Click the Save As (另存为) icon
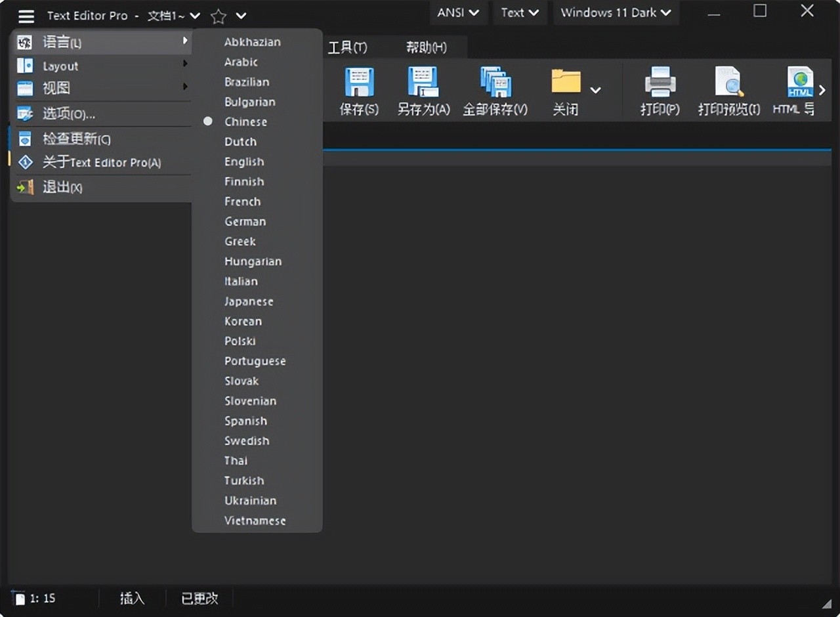 coord(423,83)
